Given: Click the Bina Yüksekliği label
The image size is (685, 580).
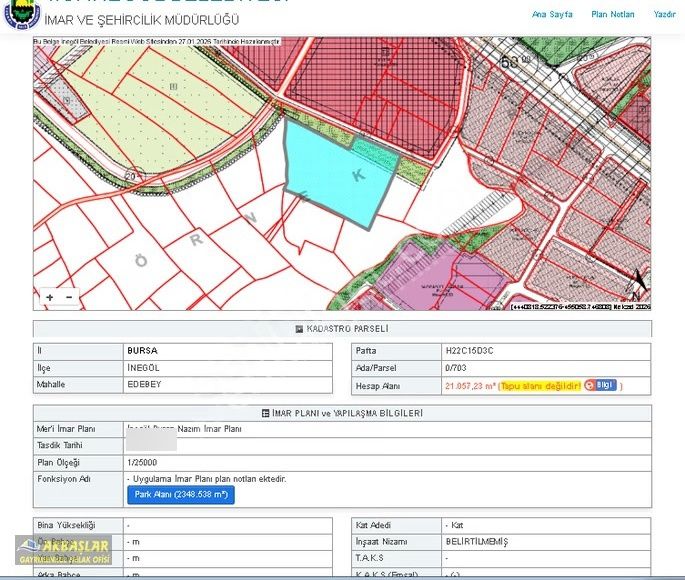Looking at the screenshot, I should (66, 525).
